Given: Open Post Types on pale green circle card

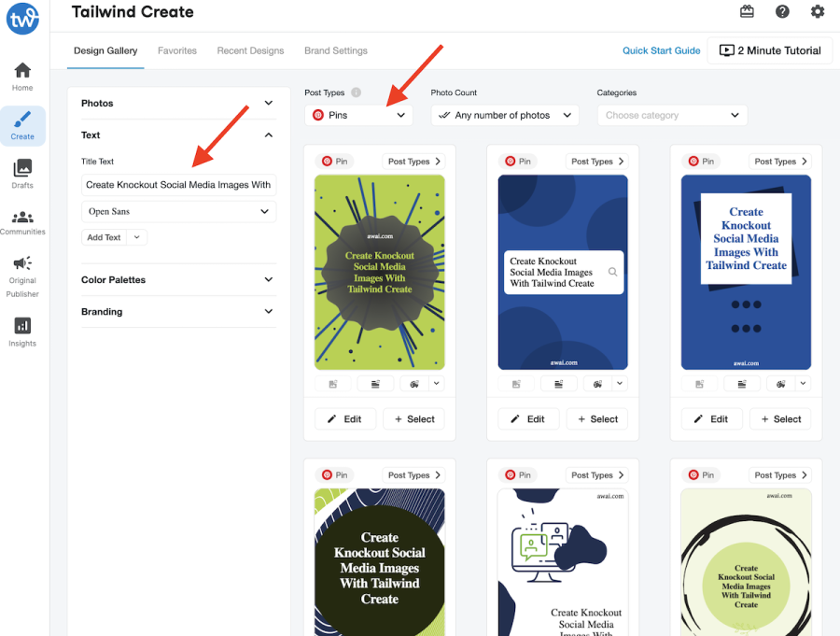Looking at the screenshot, I should click(780, 474).
